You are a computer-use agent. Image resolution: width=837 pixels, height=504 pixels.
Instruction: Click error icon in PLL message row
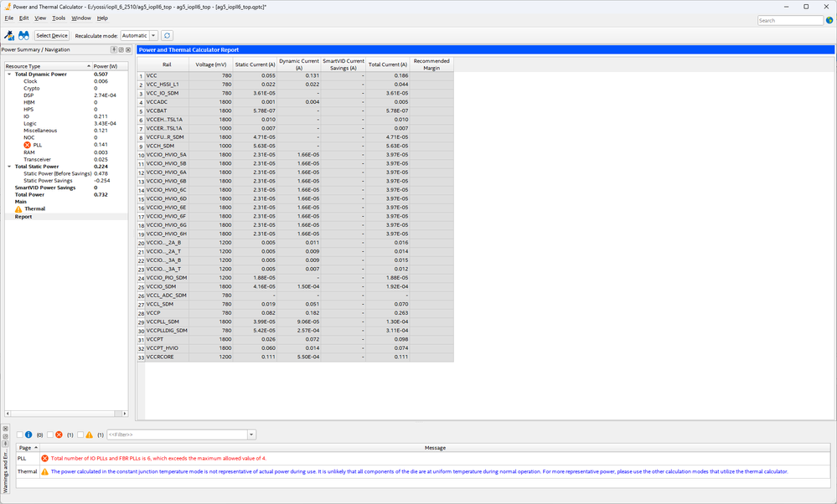point(45,458)
